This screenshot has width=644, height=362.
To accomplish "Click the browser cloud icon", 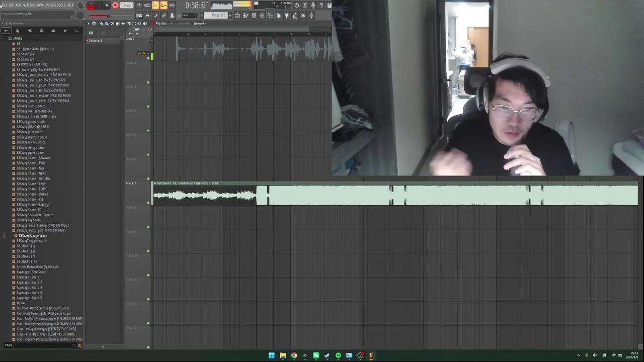I will pos(53,31).
